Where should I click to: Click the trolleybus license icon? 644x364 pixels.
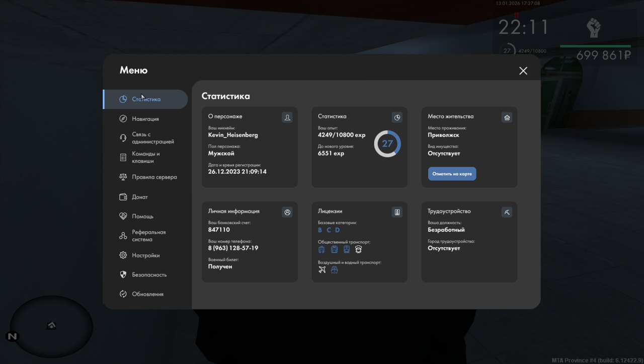click(x=322, y=249)
